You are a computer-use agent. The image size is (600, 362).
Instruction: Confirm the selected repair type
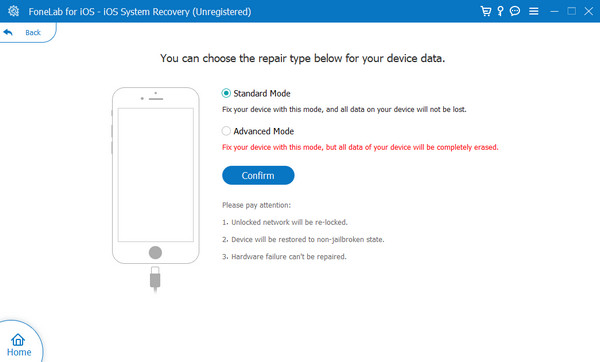pyautogui.click(x=258, y=175)
